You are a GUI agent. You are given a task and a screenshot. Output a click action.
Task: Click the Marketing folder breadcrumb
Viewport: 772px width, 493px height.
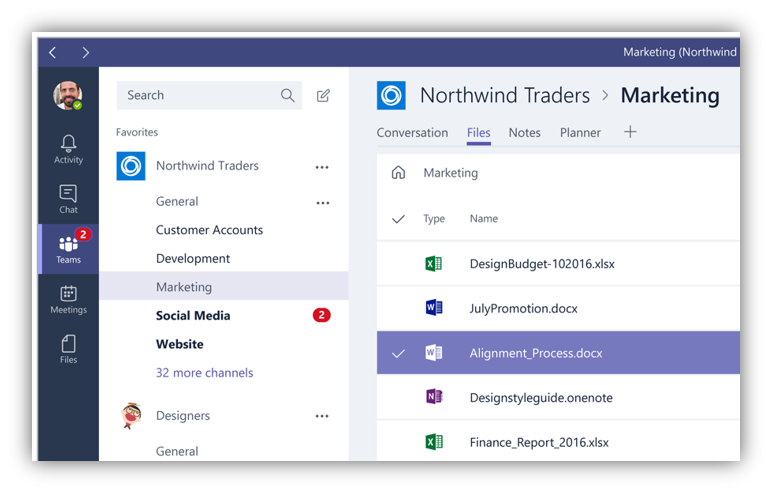451,173
